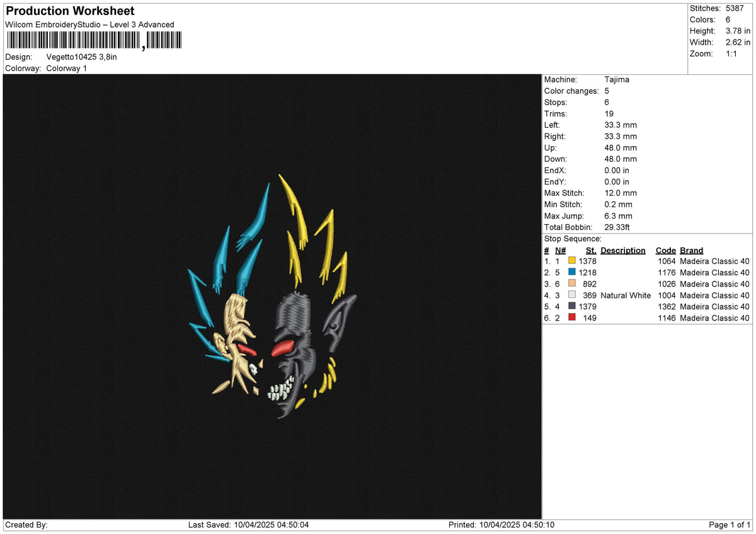Click the 'Stop Sequence:' heading
This screenshot has height=534, width=756.
coord(573,239)
